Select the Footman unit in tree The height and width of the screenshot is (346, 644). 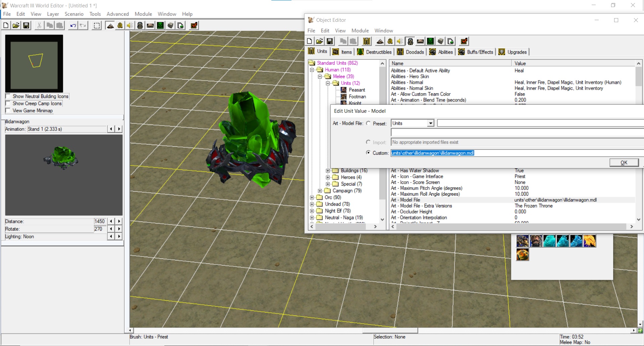357,97
